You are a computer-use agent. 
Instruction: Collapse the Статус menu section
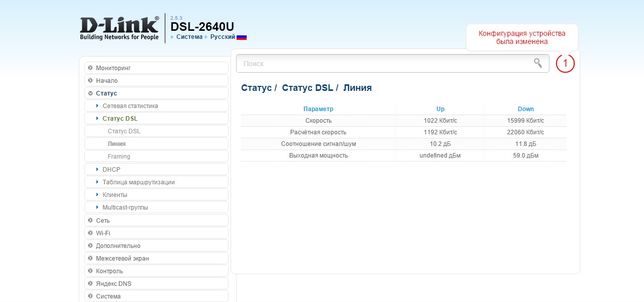(106, 93)
